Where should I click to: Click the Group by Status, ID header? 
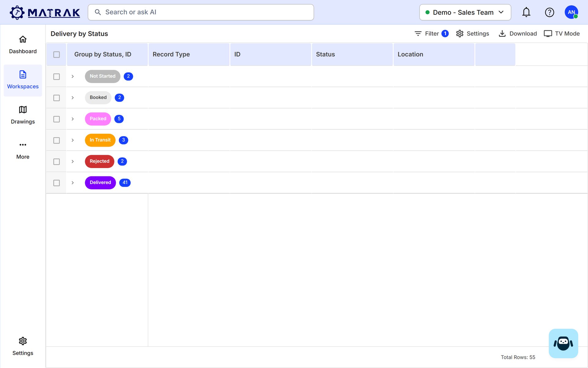click(107, 54)
